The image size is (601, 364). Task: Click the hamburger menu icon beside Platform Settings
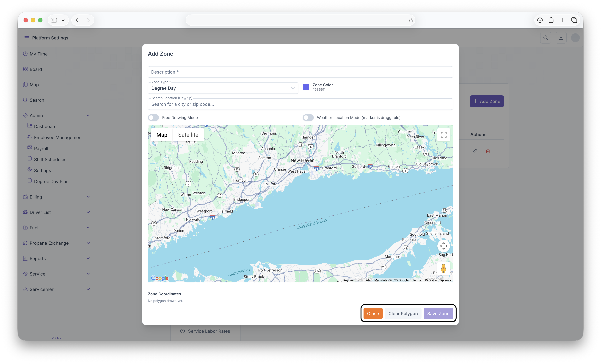point(27,38)
